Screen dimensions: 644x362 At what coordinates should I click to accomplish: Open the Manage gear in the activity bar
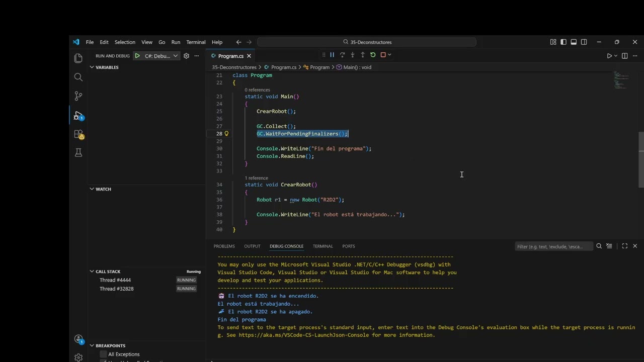click(x=78, y=357)
